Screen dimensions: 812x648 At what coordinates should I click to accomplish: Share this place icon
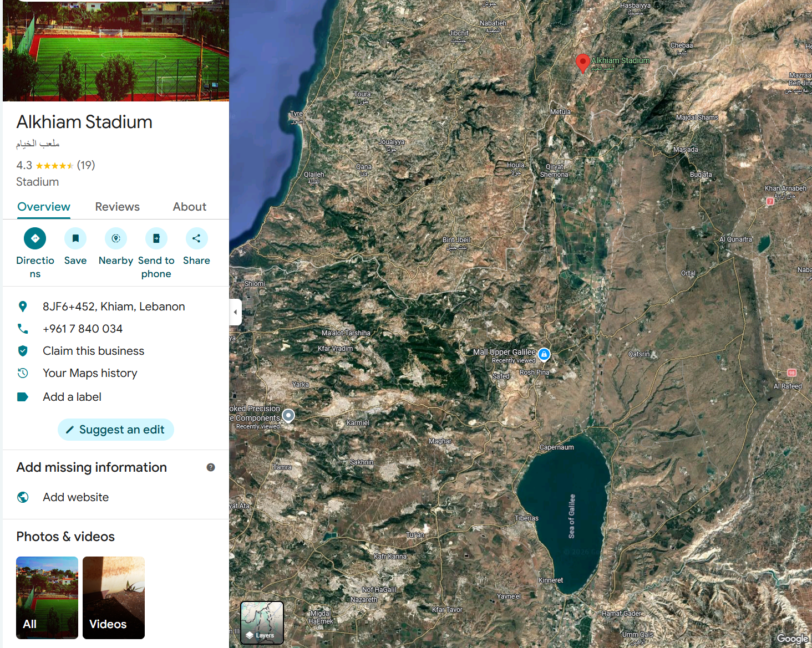click(196, 238)
